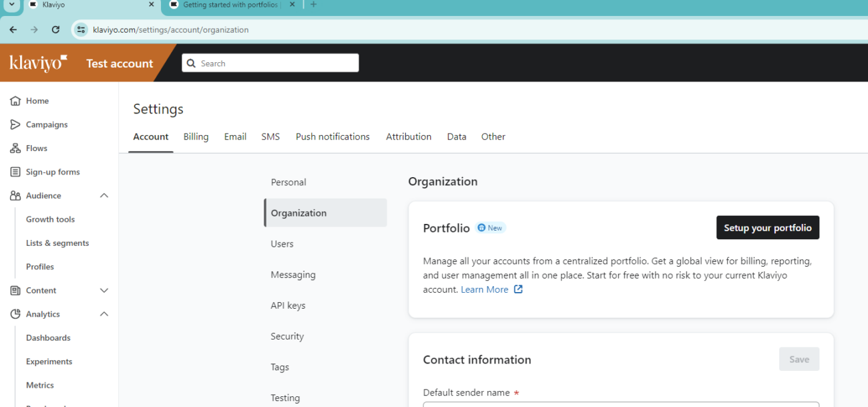The width and height of the screenshot is (868, 407).
Task: Open Profiles in sidebar
Action: [x=40, y=267]
